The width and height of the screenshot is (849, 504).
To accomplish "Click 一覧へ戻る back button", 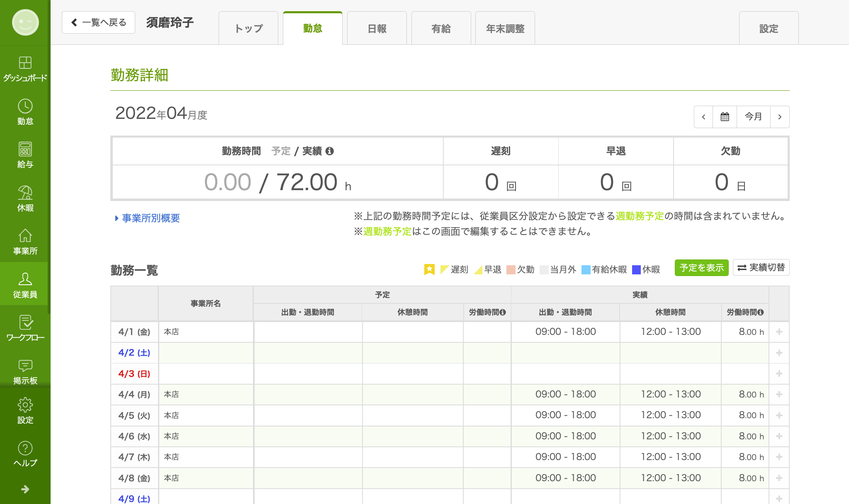I will [x=98, y=22].
